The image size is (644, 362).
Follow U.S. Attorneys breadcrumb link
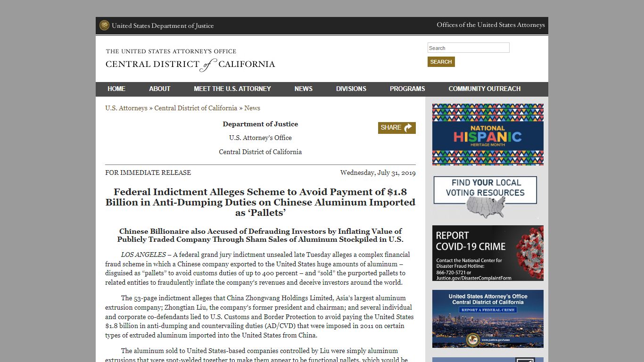point(126,108)
